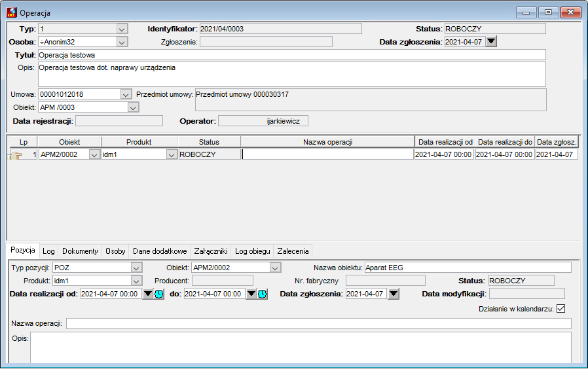Toggle Działanie w kalendarzu checkbox

pyautogui.click(x=561, y=309)
